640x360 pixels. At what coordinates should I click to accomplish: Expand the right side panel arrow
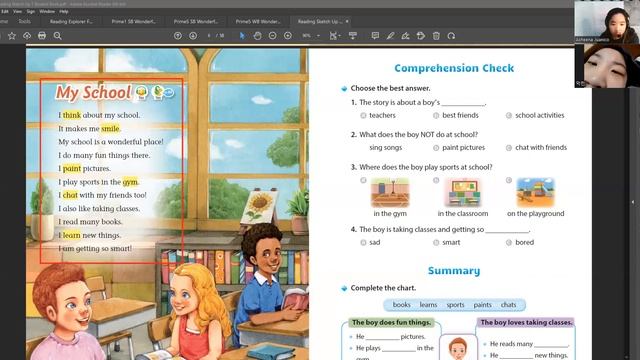point(633,202)
